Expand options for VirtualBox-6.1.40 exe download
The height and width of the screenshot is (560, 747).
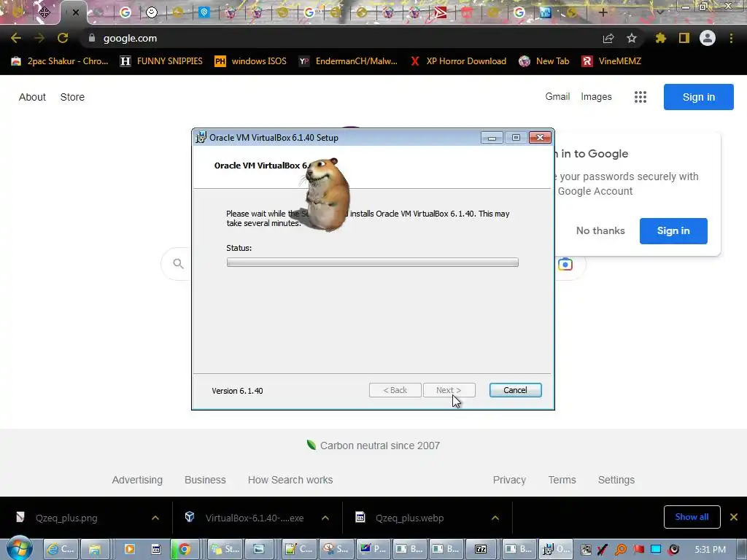tap(325, 518)
